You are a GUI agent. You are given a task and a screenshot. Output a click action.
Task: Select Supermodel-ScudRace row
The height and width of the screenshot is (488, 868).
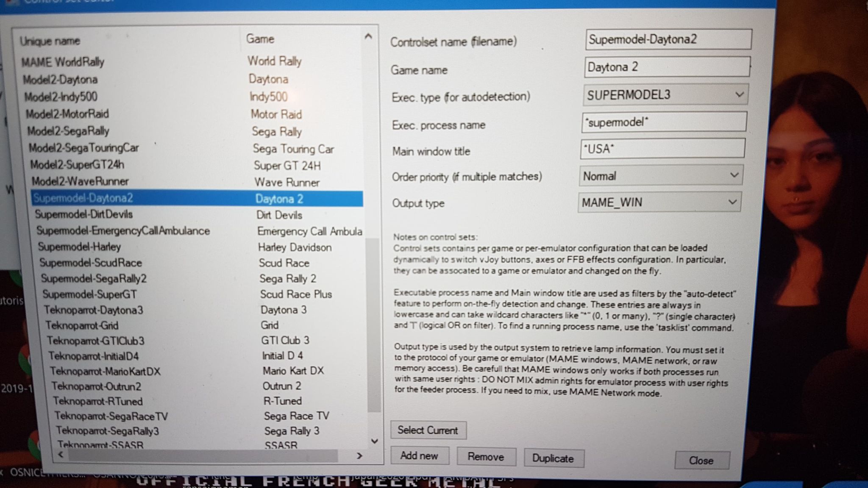[201, 263]
